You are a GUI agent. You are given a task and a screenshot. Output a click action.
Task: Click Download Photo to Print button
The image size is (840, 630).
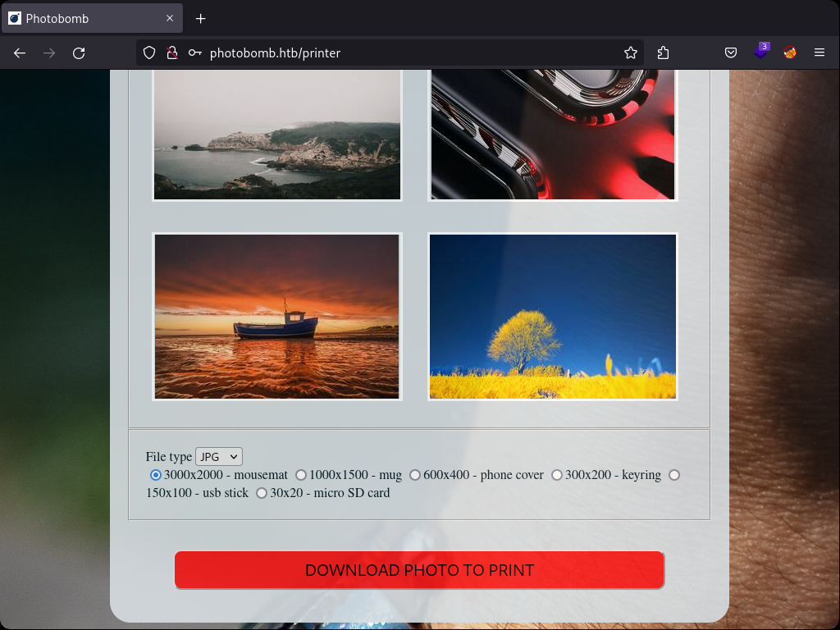click(419, 570)
